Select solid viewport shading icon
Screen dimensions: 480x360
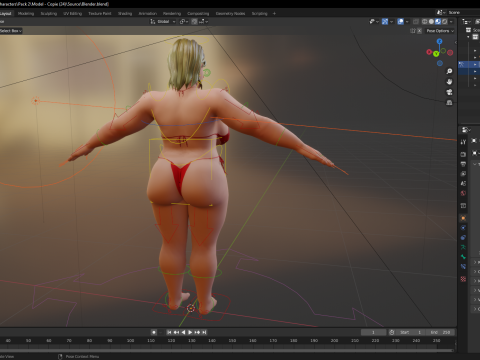tap(431, 21)
